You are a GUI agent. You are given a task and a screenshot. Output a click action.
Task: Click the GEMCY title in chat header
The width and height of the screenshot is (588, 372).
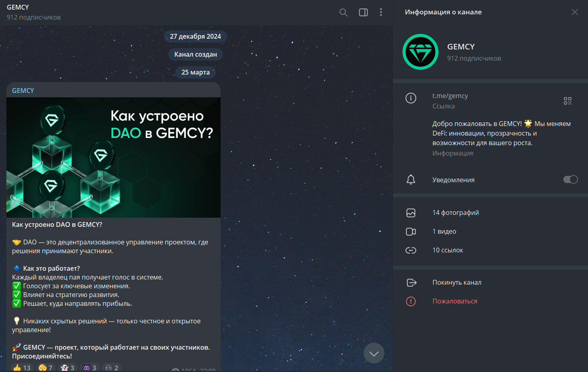pos(18,7)
